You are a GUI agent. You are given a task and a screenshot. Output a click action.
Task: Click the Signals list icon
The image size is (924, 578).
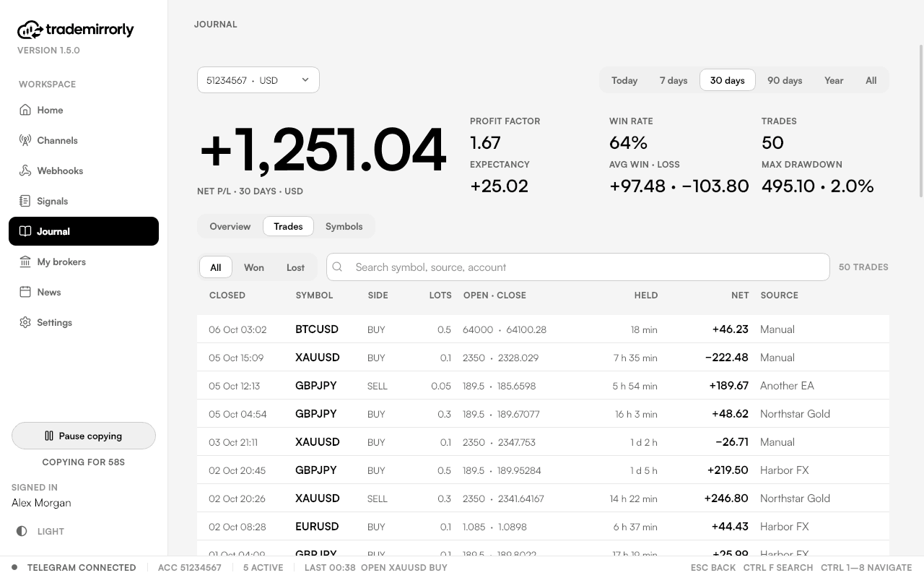(x=25, y=201)
